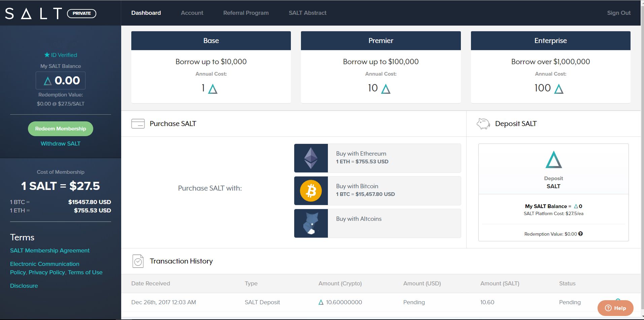The image size is (644, 320).
Task: Click the Pending cell under Amount (USD)
Action: [x=414, y=302]
